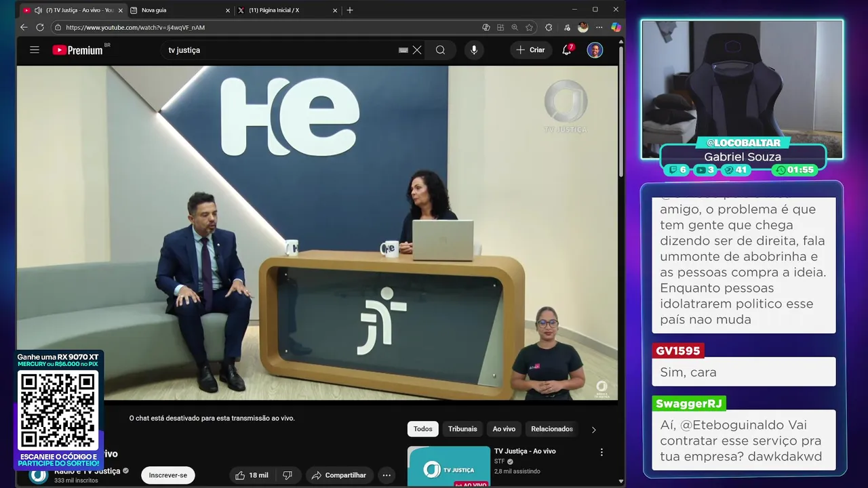Clear the 'tv justiça' search text
The width and height of the screenshot is (868, 488).
coord(417,49)
